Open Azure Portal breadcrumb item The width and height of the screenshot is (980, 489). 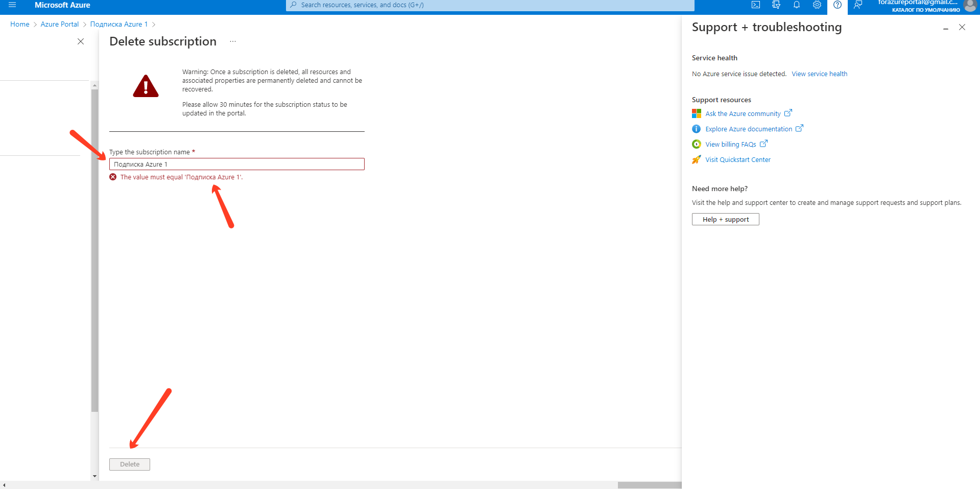click(x=59, y=24)
